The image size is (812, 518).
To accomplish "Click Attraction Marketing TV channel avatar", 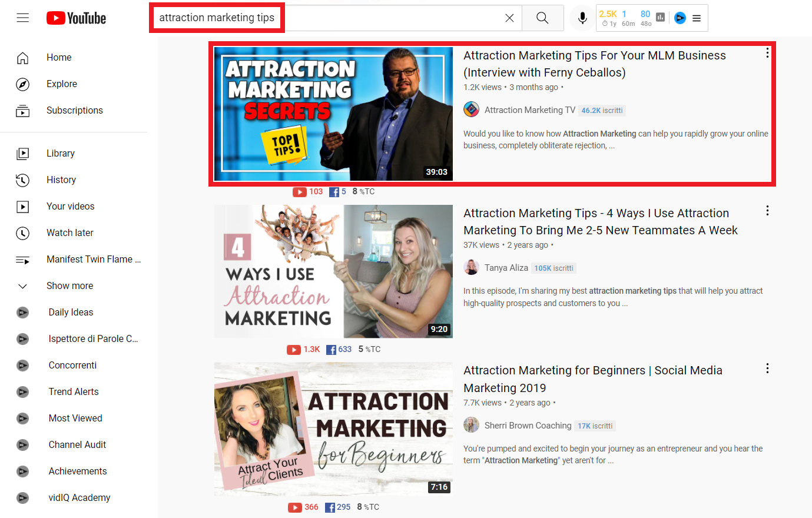I will [x=471, y=109].
